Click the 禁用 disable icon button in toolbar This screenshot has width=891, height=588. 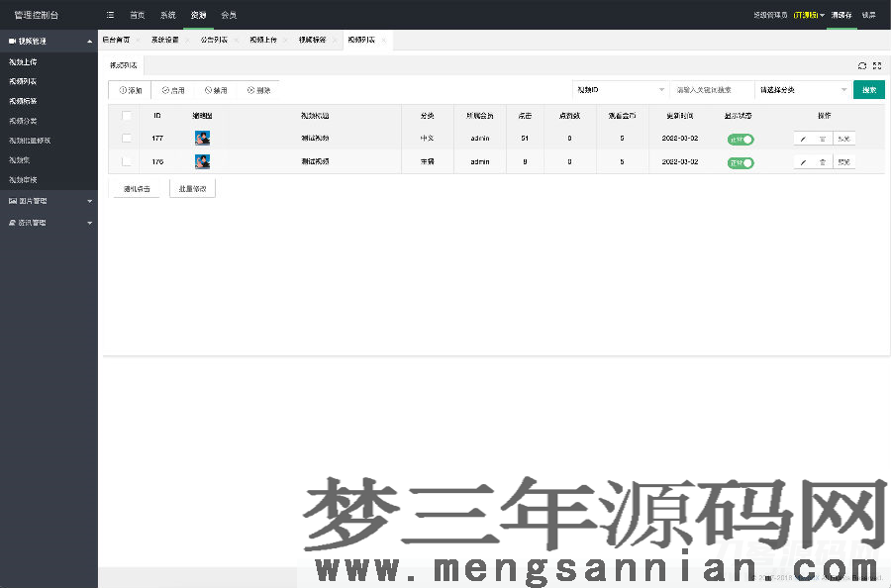217,90
